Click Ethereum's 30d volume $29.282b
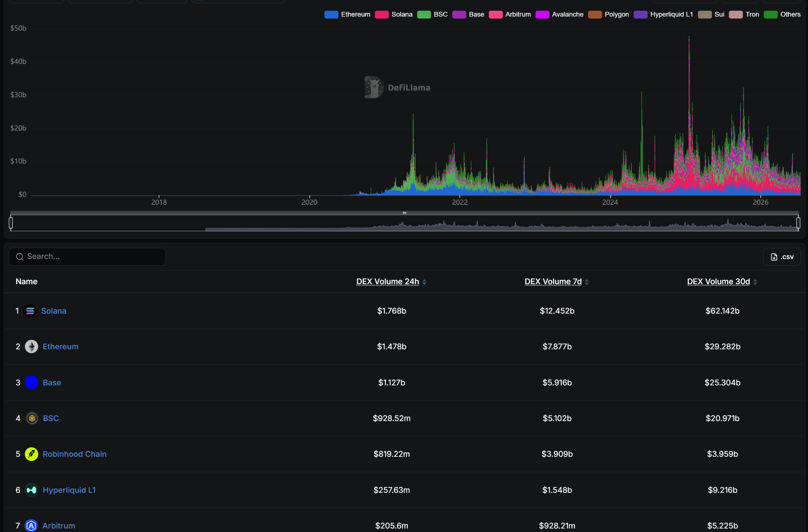 722,346
